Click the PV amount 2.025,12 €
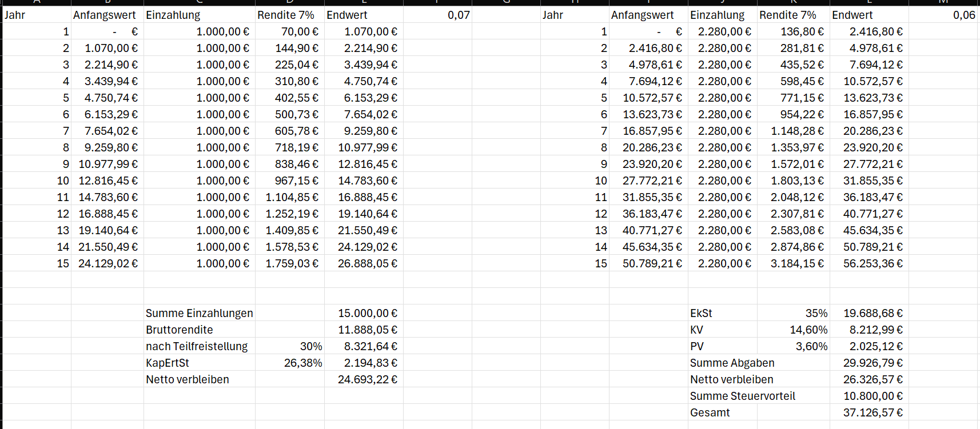The width and height of the screenshot is (980, 429). (x=869, y=346)
